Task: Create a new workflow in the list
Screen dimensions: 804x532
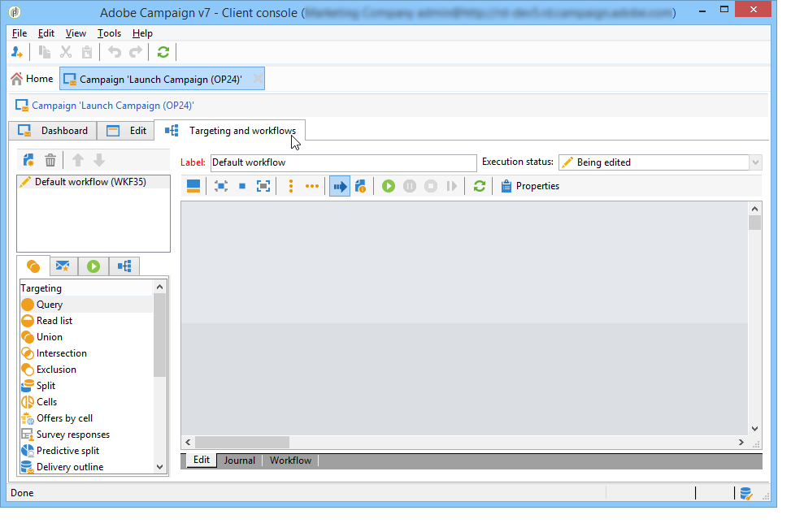Action: click(x=28, y=161)
